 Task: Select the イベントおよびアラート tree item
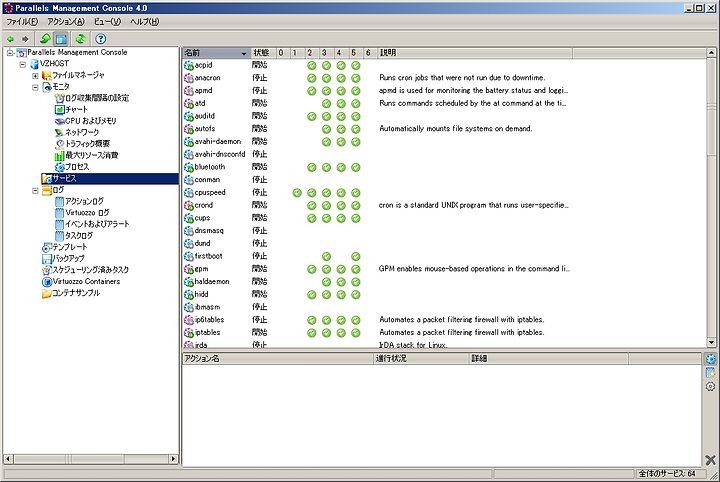pos(97,224)
